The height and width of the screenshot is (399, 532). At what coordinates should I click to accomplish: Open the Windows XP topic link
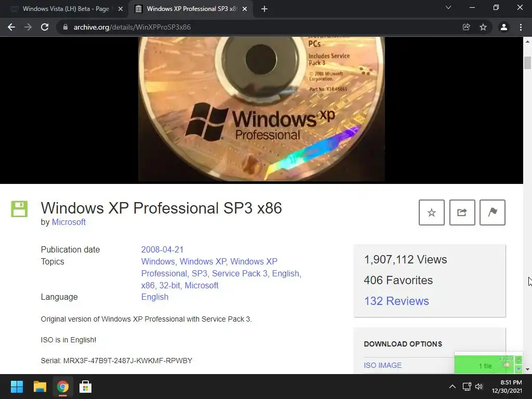tap(203, 261)
